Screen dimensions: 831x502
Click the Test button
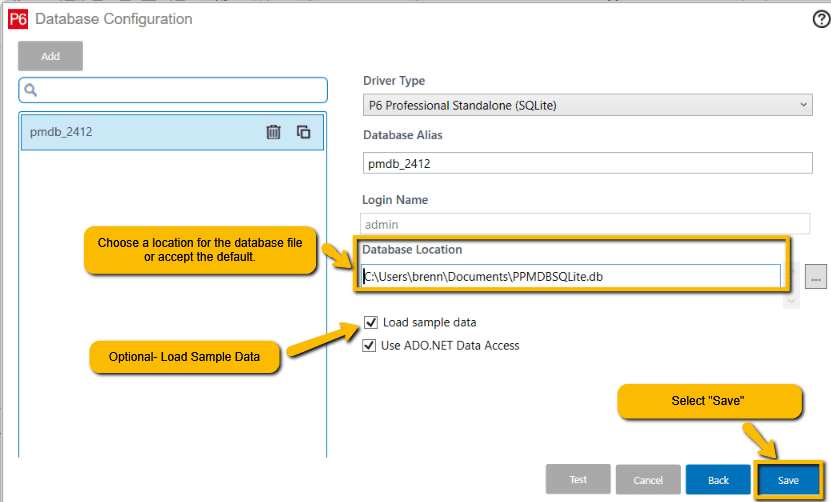578,480
